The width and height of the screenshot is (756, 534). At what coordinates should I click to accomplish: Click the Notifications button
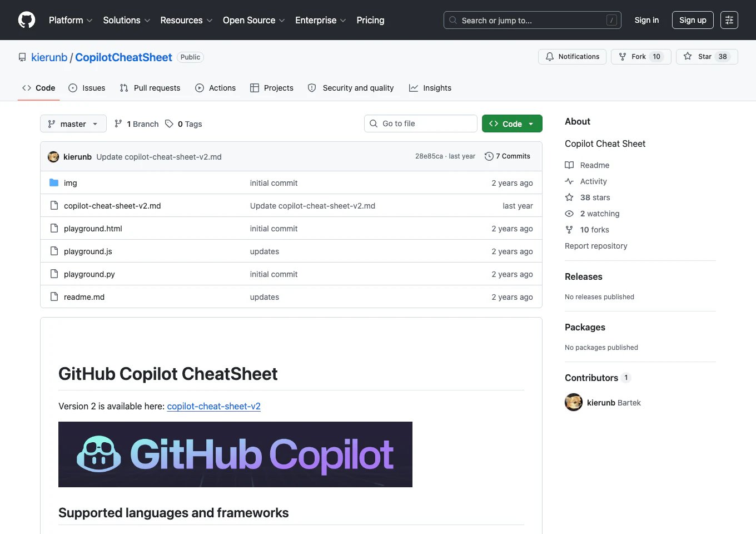tap(573, 57)
